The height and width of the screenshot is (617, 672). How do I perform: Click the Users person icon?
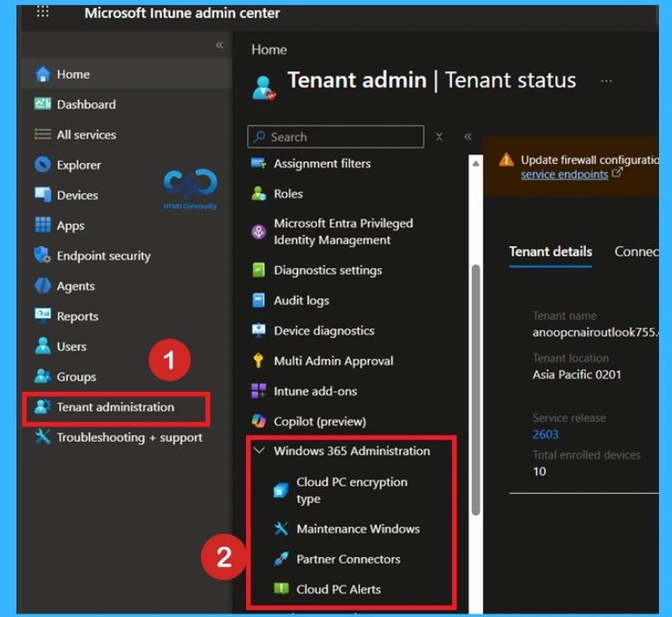coord(42,346)
